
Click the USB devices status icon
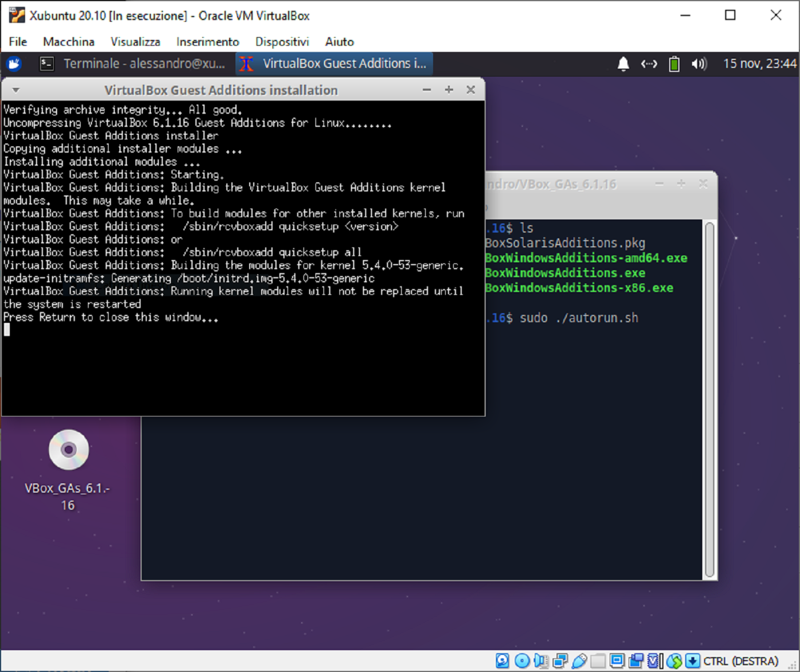pos(578,661)
